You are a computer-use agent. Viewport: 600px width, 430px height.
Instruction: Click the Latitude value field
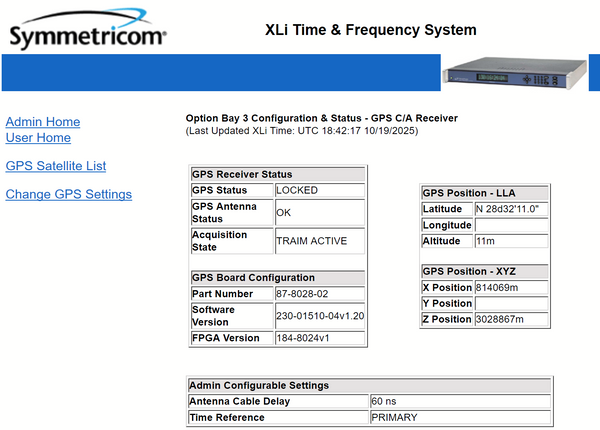click(510, 209)
